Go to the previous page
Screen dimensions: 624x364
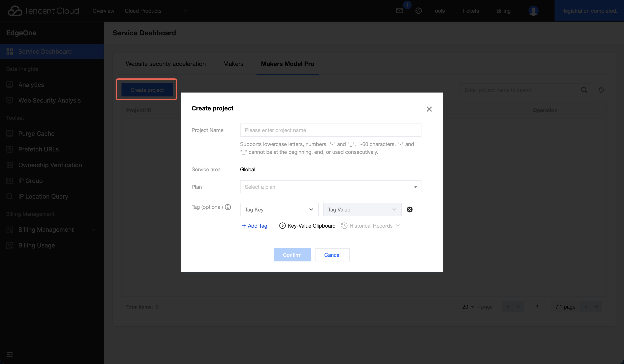pyautogui.click(x=518, y=307)
